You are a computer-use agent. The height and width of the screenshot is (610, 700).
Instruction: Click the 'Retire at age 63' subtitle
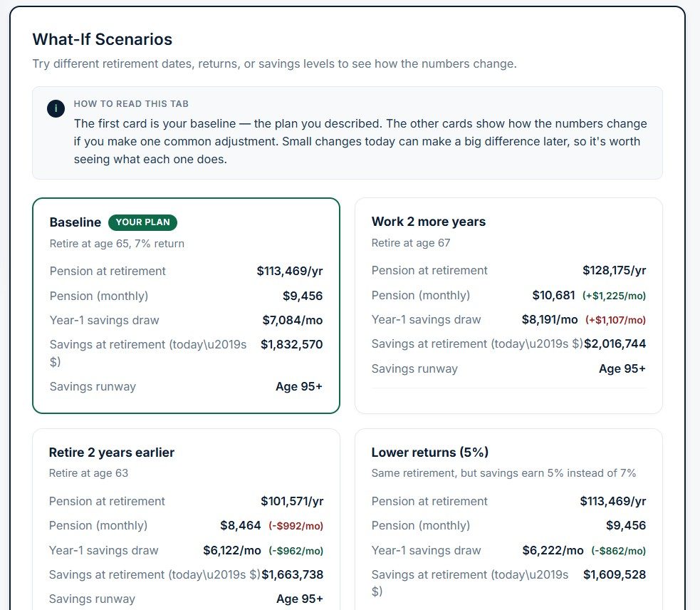tap(88, 472)
